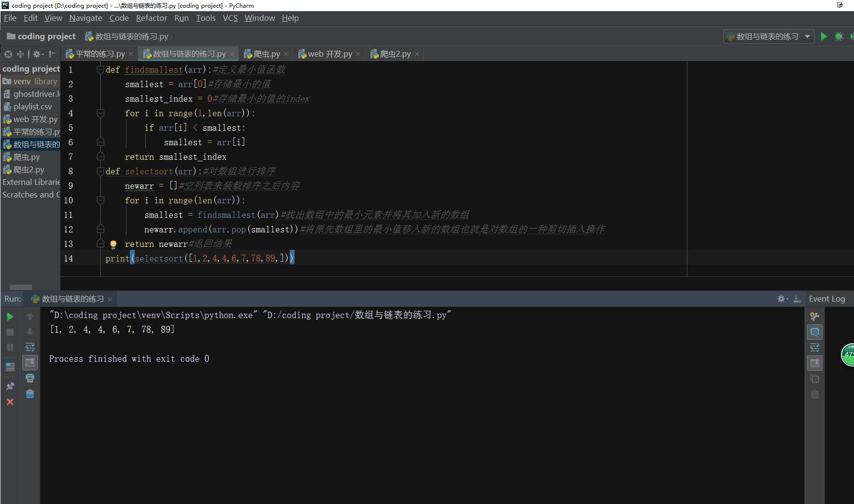Open Project panel settings gear
This screenshot has height=504, width=854.
37,54
